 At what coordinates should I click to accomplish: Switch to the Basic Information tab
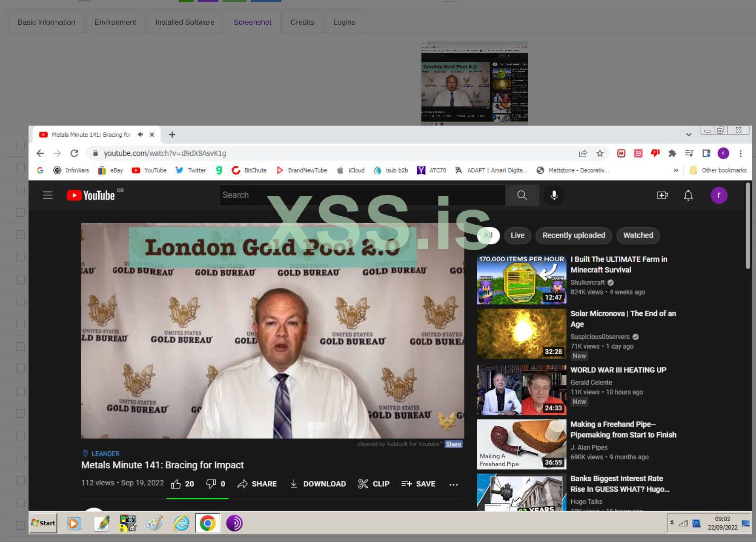(x=46, y=22)
